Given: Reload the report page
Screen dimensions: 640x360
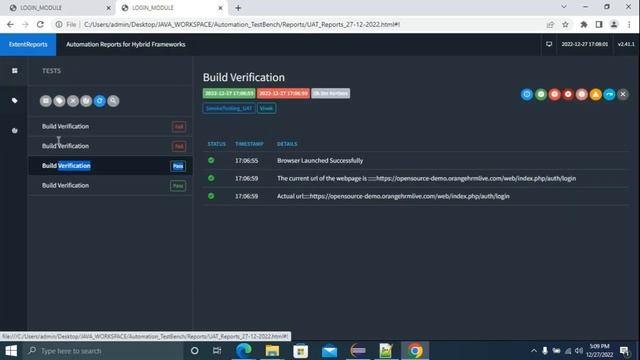Looking at the screenshot, I should click(x=40, y=24).
